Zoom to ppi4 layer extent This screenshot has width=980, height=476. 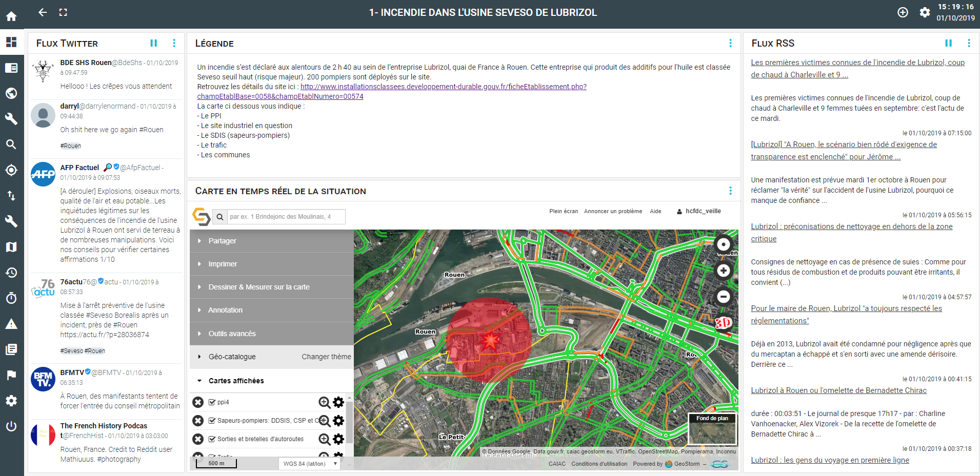[x=324, y=402]
